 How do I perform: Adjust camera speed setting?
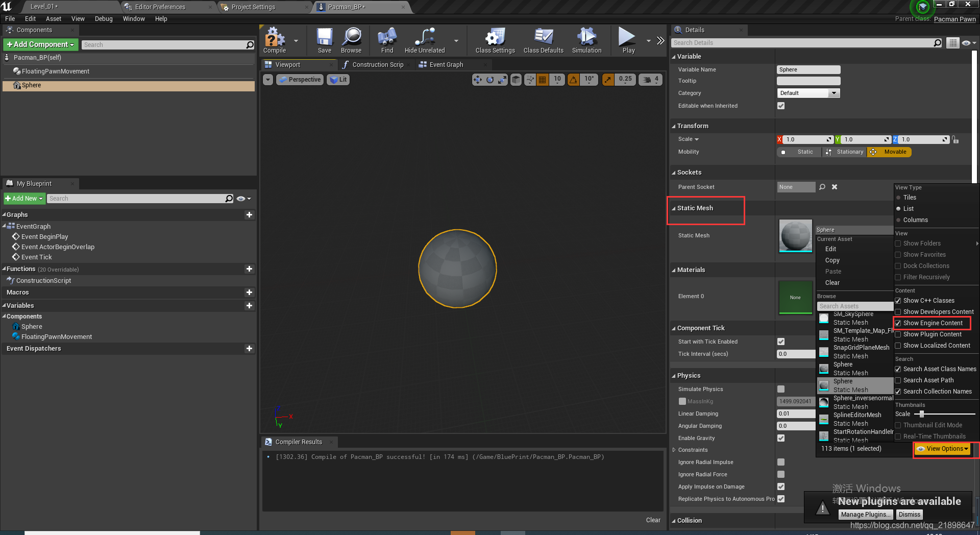(651, 80)
